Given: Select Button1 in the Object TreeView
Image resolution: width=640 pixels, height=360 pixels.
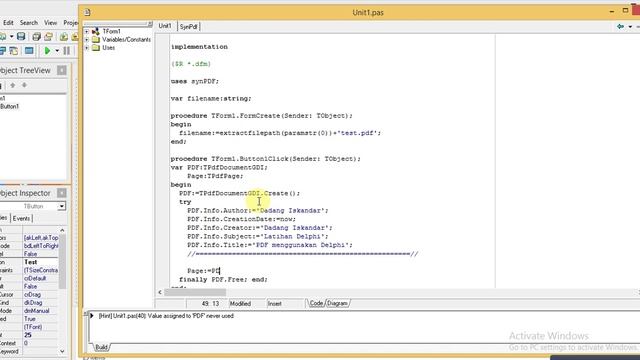Looking at the screenshot, I should (9, 107).
